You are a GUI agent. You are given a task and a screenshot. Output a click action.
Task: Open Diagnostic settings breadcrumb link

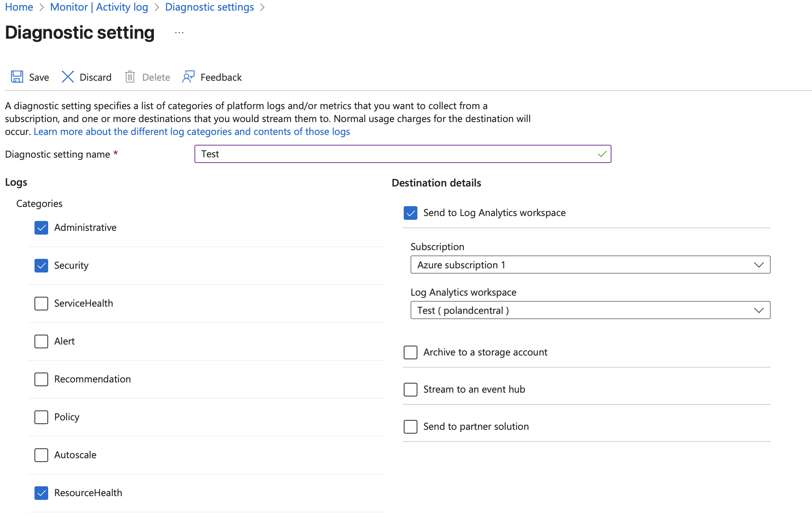(209, 7)
